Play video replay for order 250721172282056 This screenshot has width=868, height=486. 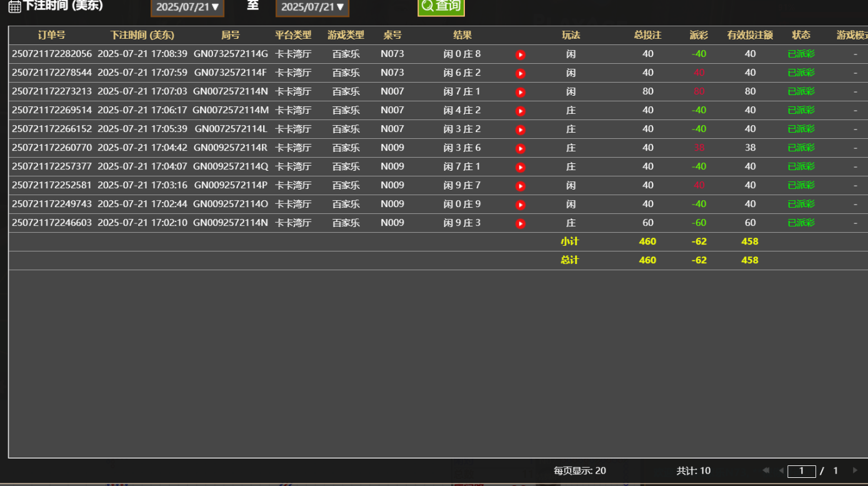tap(520, 54)
